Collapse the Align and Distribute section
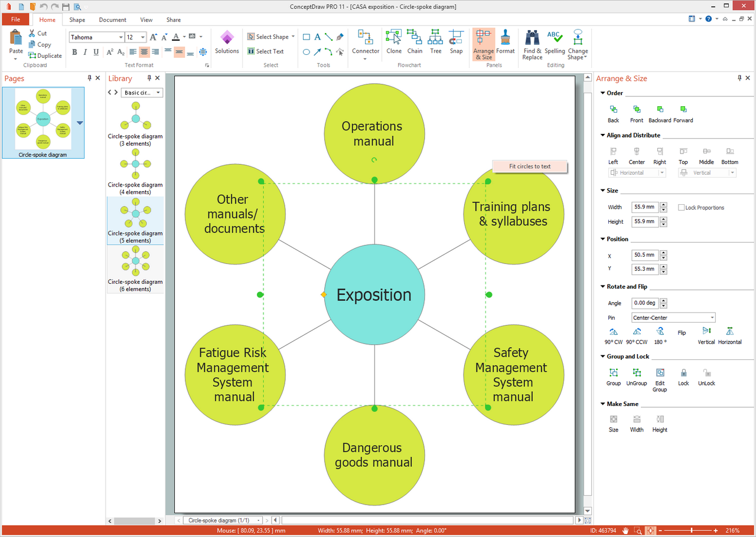The height and width of the screenshot is (537, 756). coord(603,136)
